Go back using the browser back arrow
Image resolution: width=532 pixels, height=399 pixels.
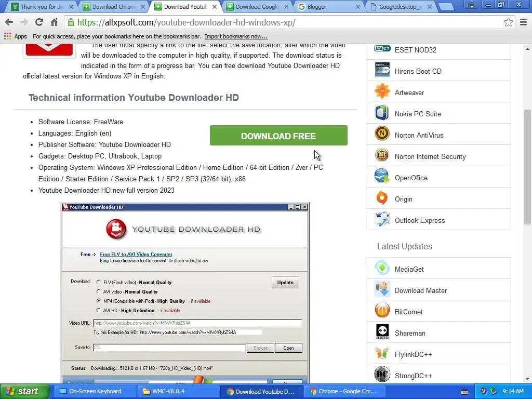9,22
